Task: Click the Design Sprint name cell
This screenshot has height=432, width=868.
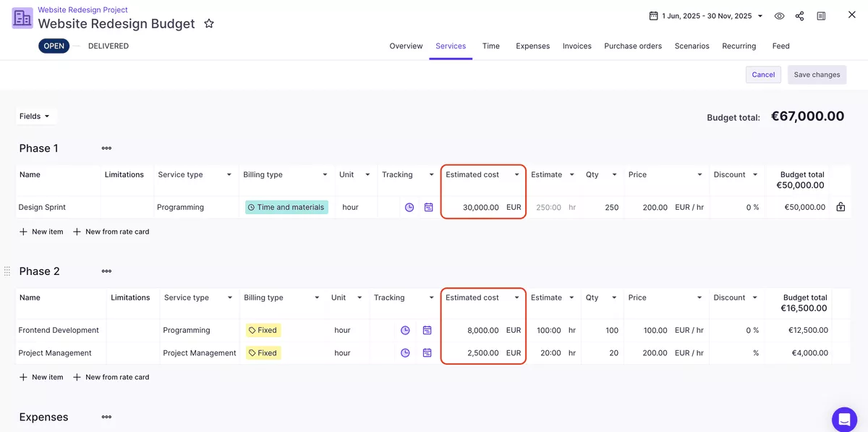Action: [x=58, y=208]
